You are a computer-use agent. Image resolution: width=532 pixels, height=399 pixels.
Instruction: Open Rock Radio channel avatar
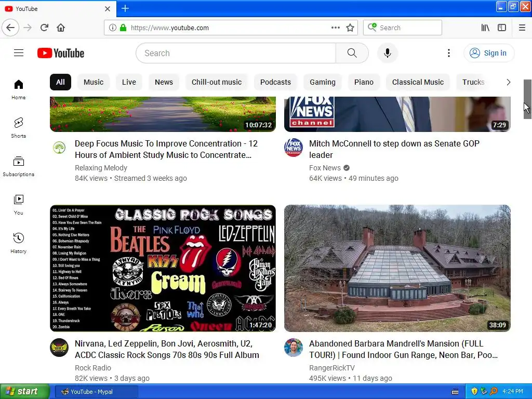(59, 348)
